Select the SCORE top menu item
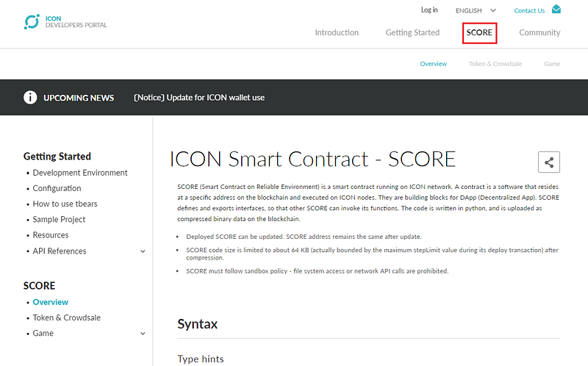 pos(479,32)
